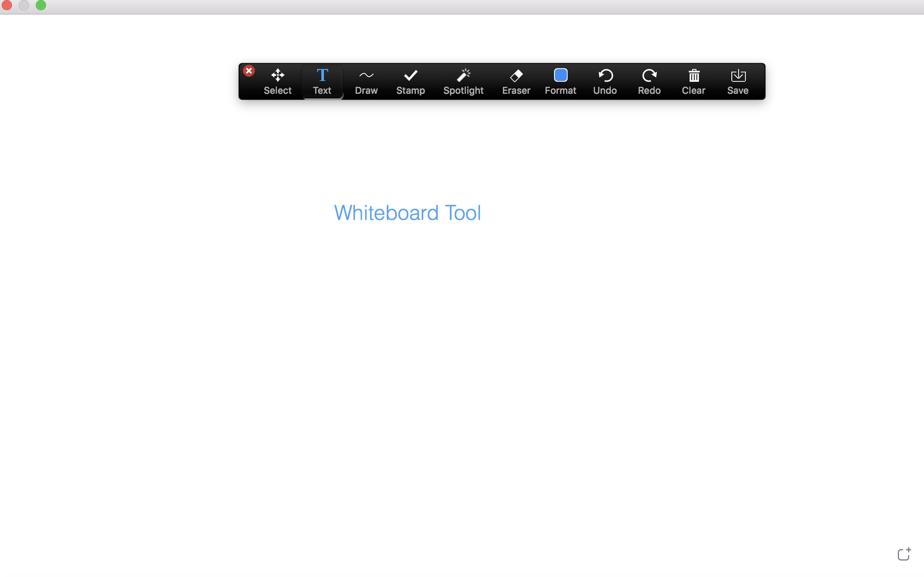Select the Format color swatch
924x577 pixels.
click(560, 75)
